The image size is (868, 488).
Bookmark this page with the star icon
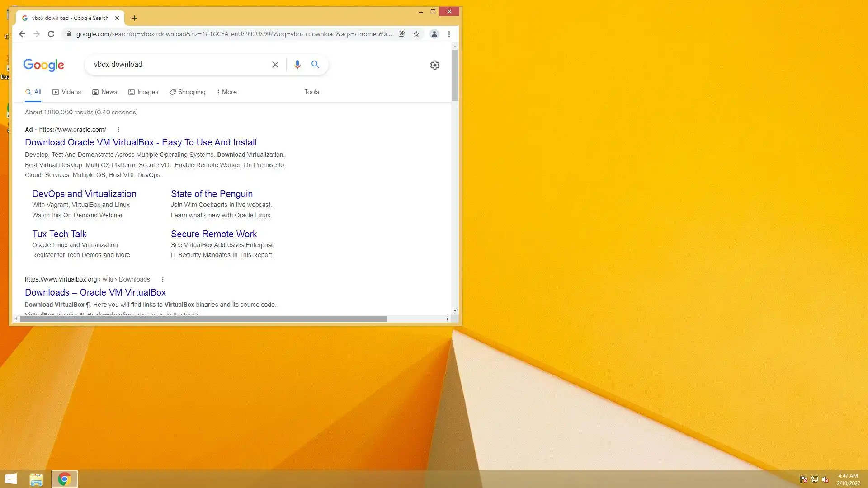(416, 34)
